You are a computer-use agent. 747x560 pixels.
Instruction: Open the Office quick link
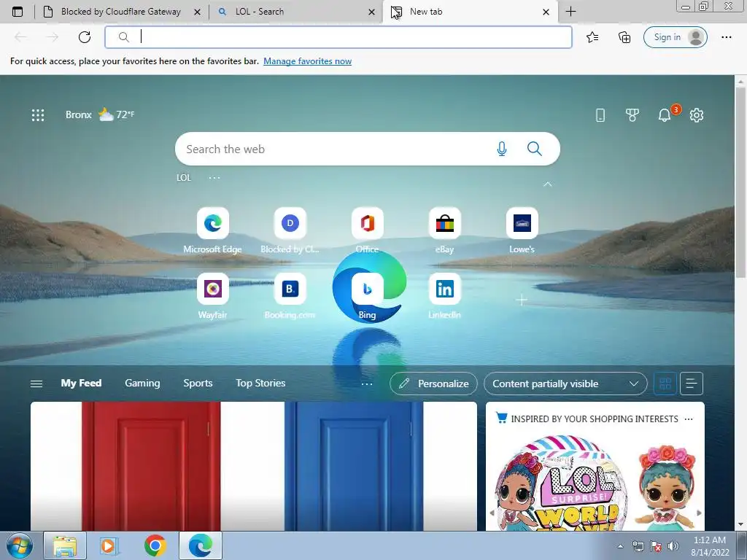(x=368, y=230)
